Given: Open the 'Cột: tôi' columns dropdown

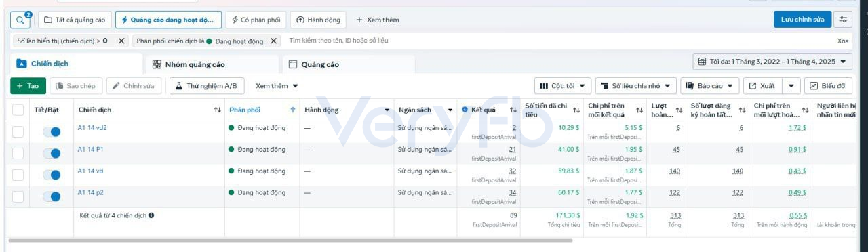Looking at the screenshot, I should pyautogui.click(x=564, y=86).
